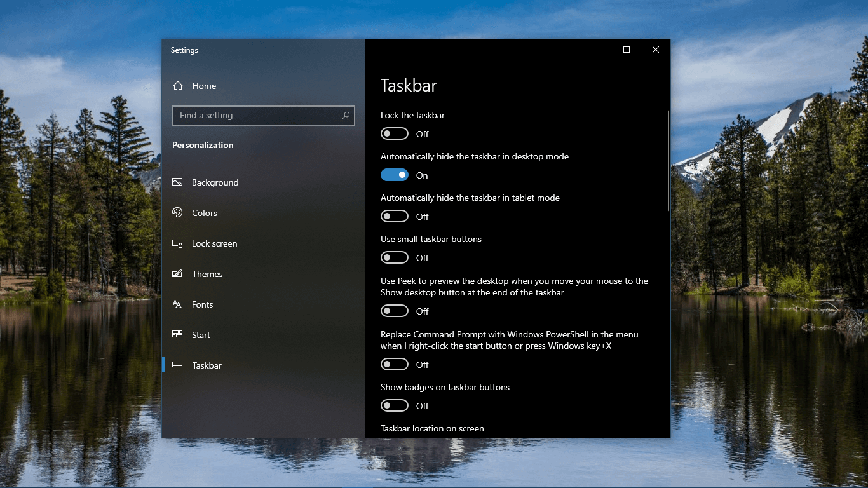Click the Find a setting search box
The image size is (868, 488).
tap(254, 116)
